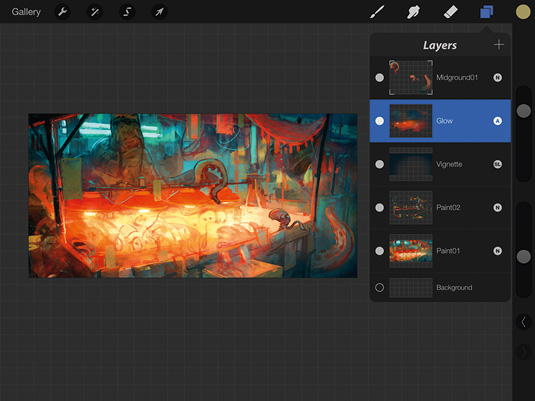Select the Midground01 layer thumbnail
Screen dimensions: 535x401
click(411, 77)
